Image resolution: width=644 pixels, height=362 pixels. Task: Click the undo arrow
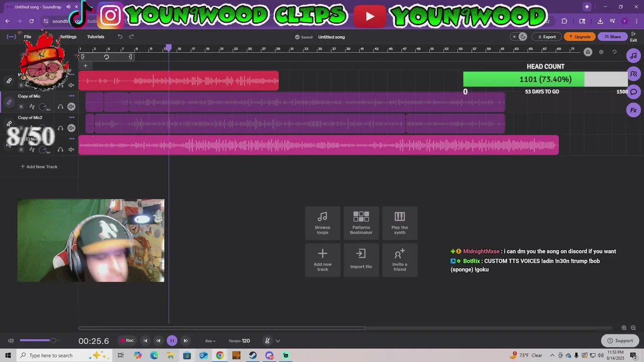[x=120, y=37]
